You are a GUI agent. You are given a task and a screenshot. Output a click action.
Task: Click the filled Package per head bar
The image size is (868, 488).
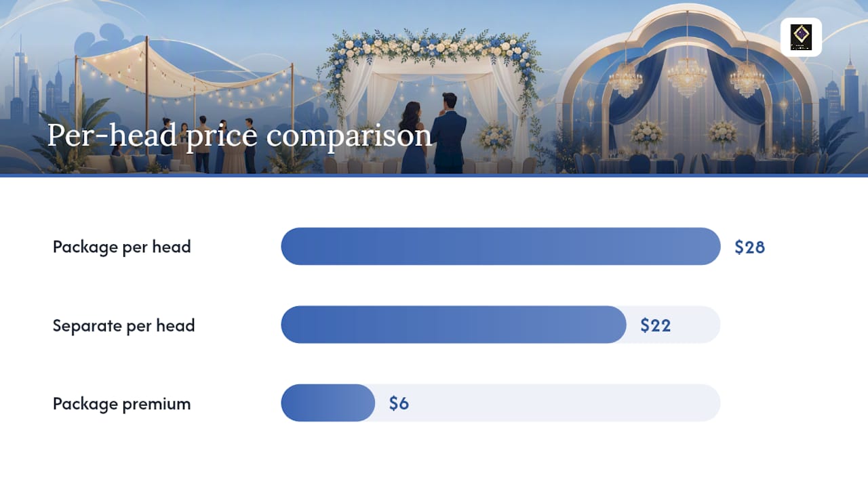tap(500, 246)
